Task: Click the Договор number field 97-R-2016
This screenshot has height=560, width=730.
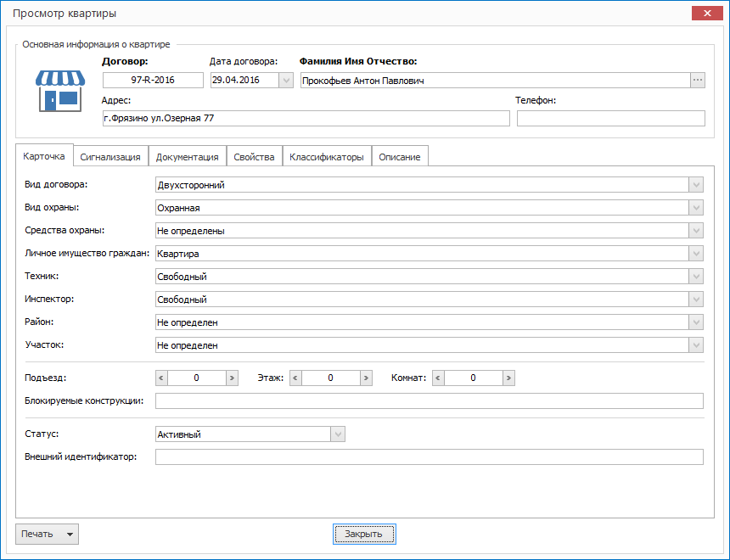Action: coord(153,80)
